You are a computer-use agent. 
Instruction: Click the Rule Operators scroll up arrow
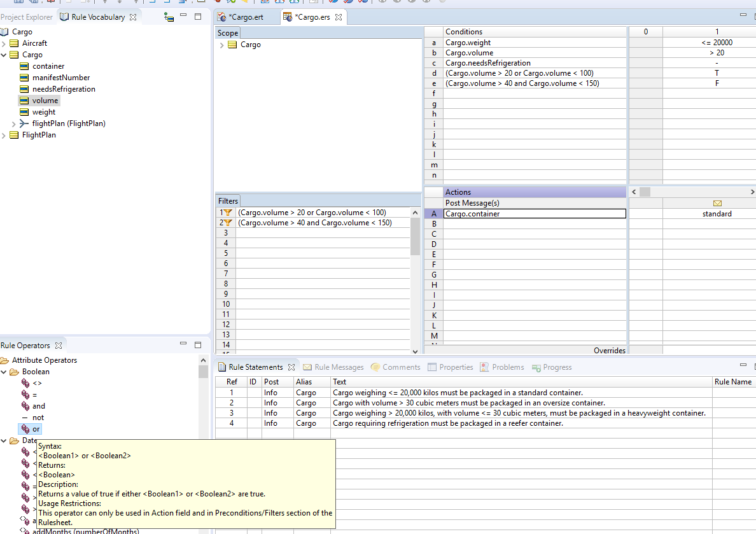point(203,360)
